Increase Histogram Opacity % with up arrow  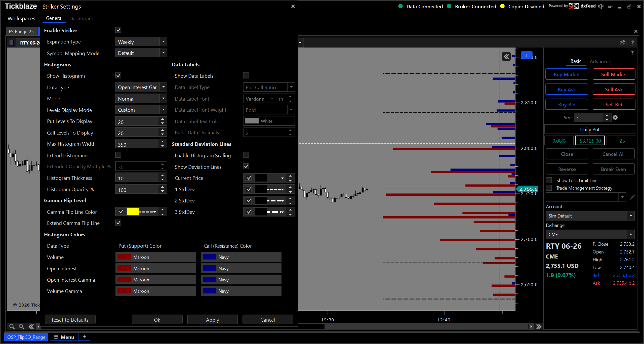coord(163,187)
